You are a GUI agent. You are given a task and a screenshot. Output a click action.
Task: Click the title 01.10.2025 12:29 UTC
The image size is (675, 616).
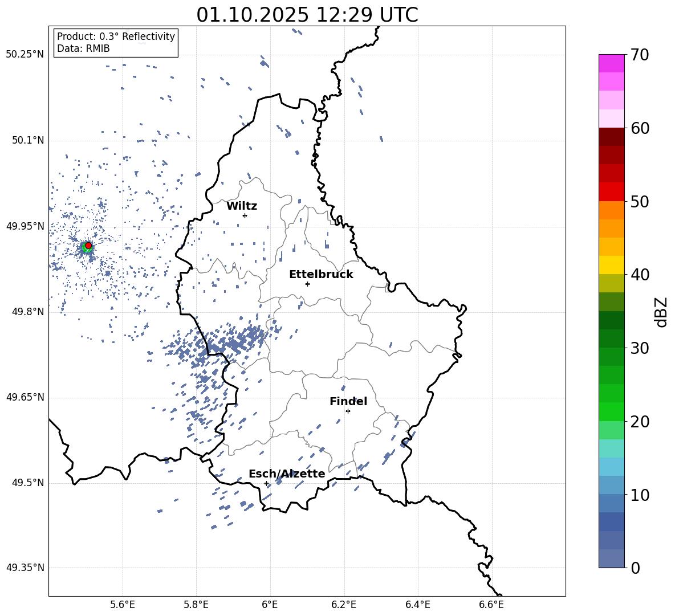pos(307,15)
